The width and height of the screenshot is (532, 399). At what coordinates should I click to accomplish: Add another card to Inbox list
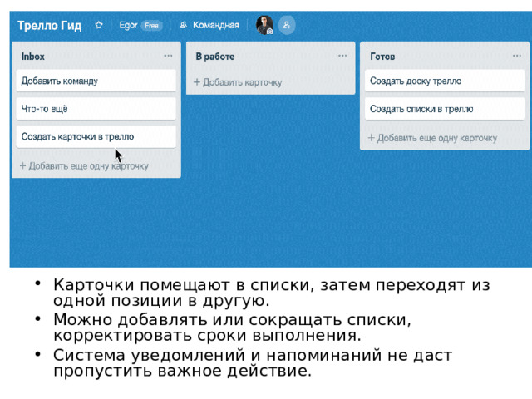tap(84, 166)
